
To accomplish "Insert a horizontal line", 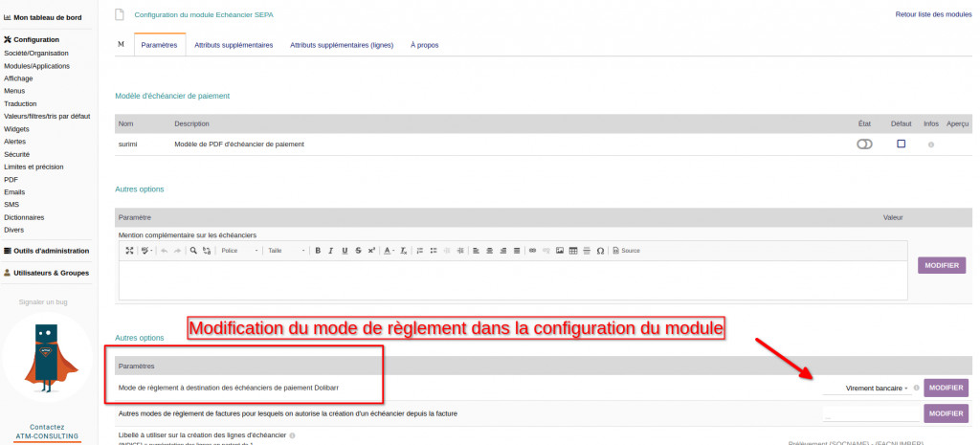I will point(587,251).
